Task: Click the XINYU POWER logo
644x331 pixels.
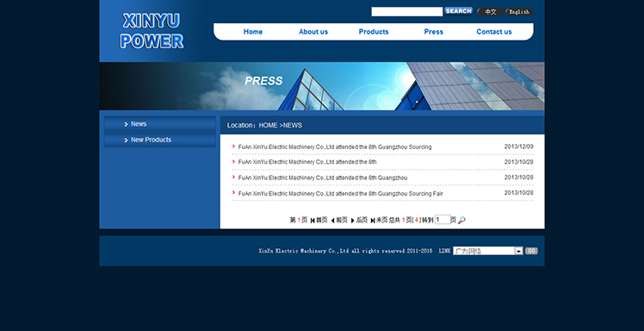Action: click(x=152, y=31)
